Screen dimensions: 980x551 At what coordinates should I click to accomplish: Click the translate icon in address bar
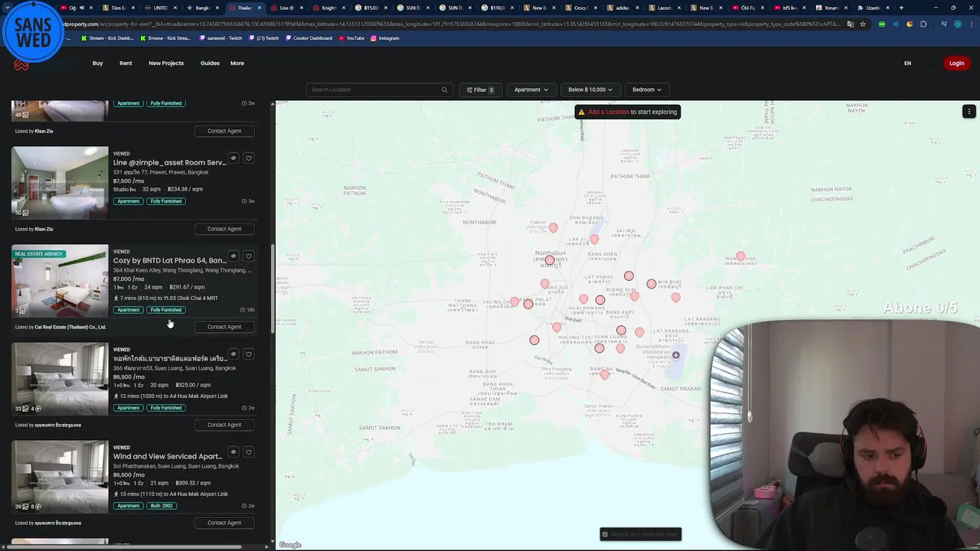849,24
